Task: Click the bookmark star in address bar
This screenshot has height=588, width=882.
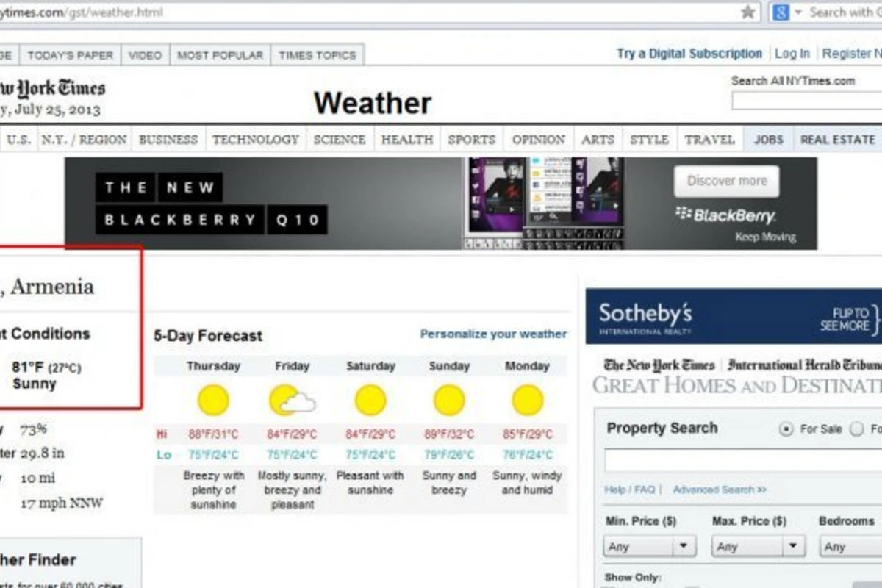Action: (x=748, y=12)
